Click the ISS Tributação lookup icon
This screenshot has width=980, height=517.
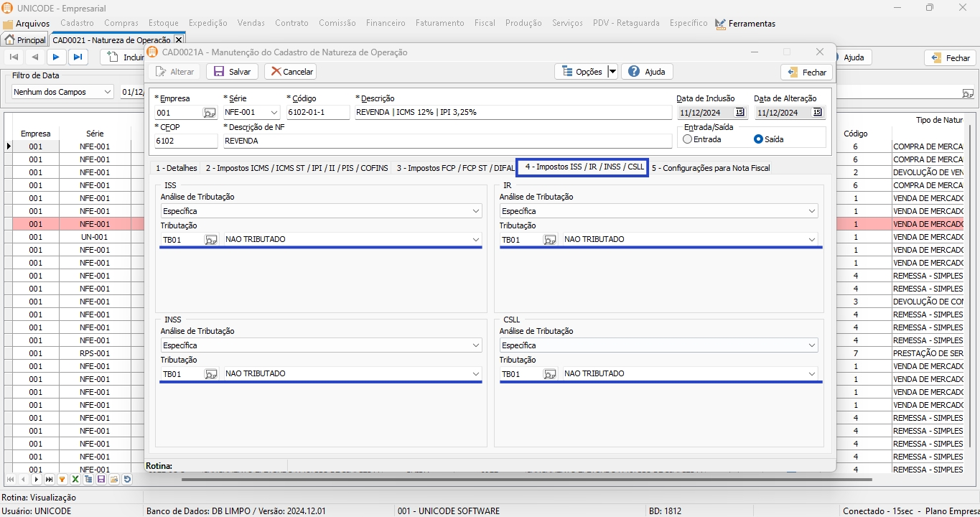(210, 240)
